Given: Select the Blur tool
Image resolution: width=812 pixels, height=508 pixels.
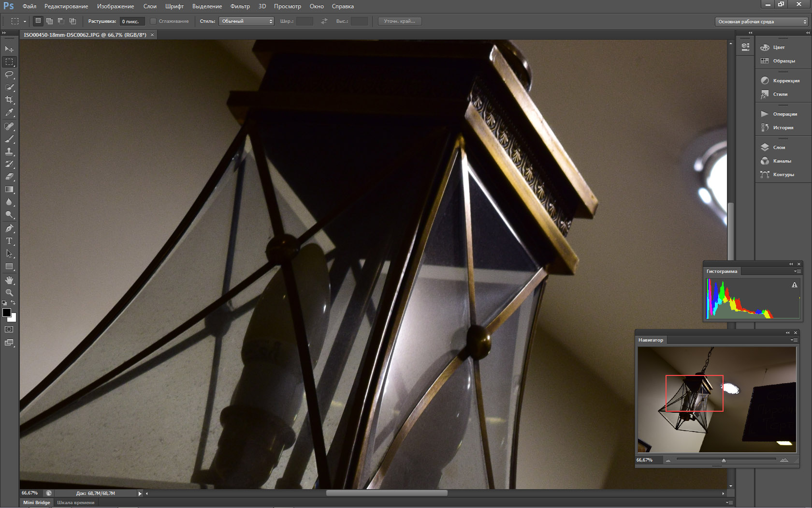Looking at the screenshot, I should 9,202.
